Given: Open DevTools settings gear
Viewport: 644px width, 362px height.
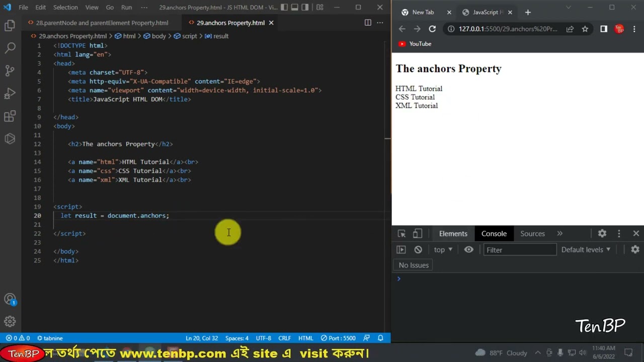Looking at the screenshot, I should 602,233.
